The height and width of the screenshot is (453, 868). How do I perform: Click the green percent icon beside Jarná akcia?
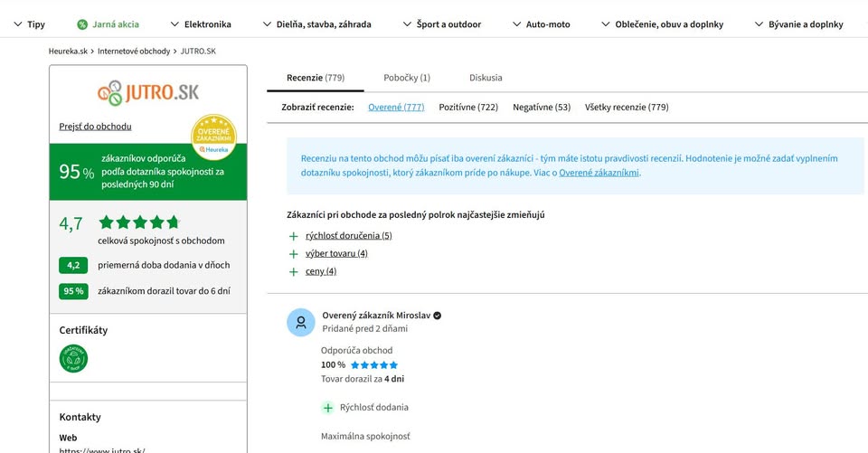point(82,24)
